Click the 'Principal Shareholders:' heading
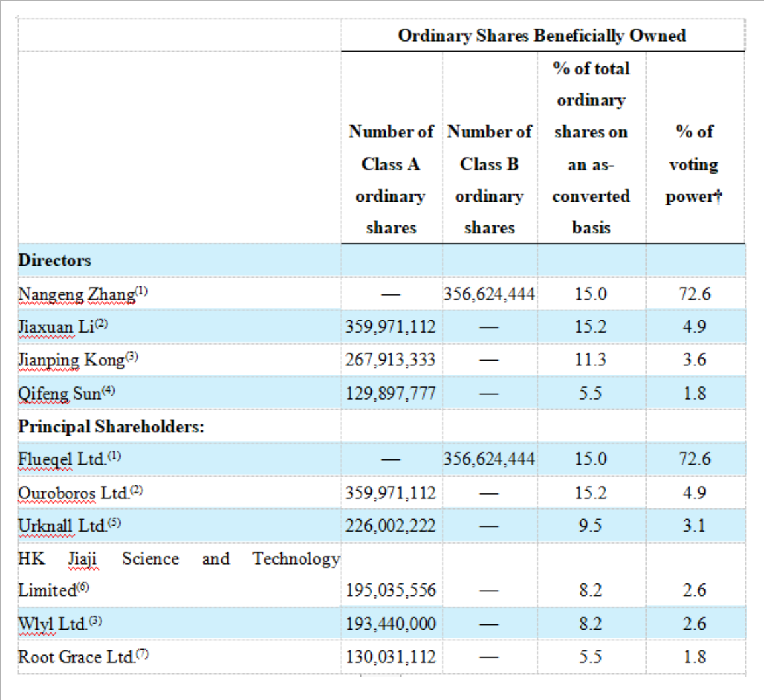Viewport: 764px width, 700px height. click(111, 426)
